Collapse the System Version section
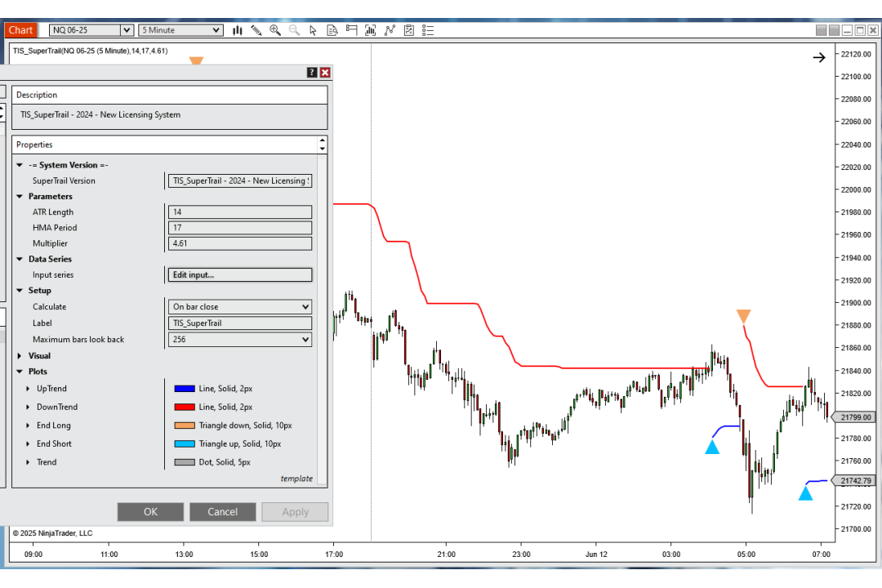The width and height of the screenshot is (882, 588). click(x=20, y=165)
